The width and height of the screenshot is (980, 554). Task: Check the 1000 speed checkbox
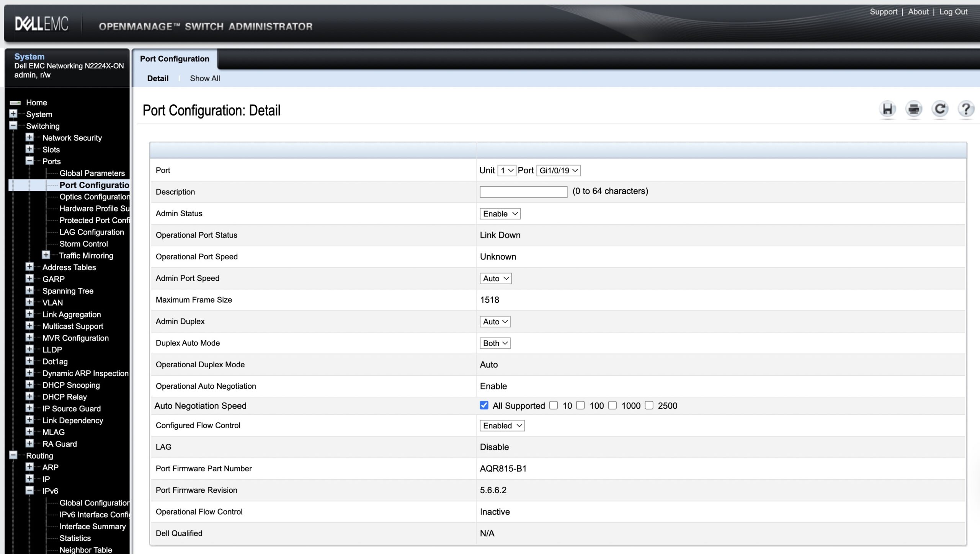[612, 406]
